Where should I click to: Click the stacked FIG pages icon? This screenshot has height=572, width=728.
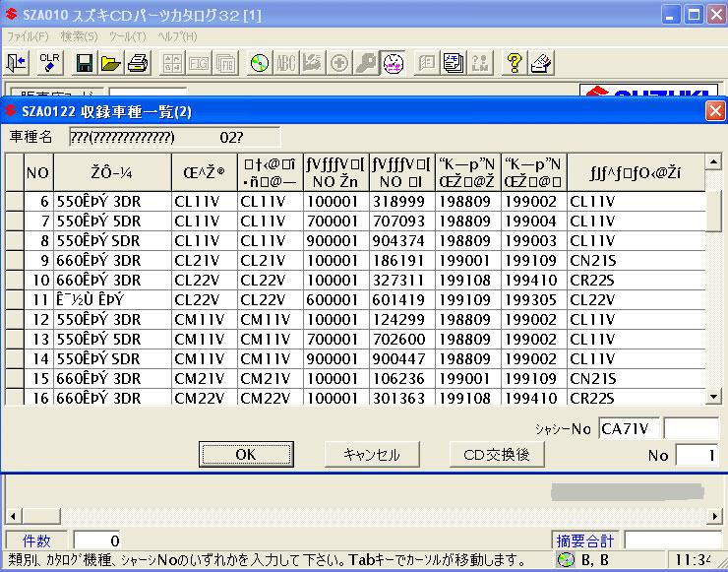[225, 62]
